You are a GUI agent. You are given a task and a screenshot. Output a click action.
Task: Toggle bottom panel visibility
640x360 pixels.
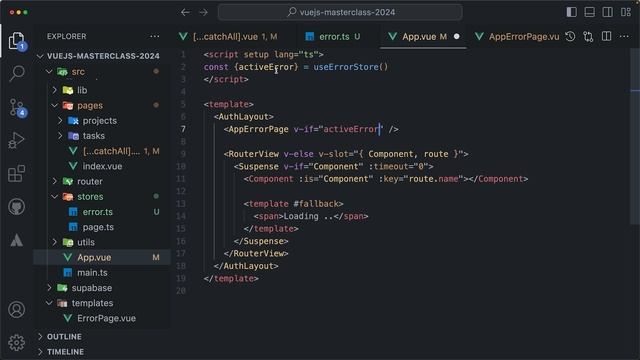pyautogui.click(x=589, y=12)
